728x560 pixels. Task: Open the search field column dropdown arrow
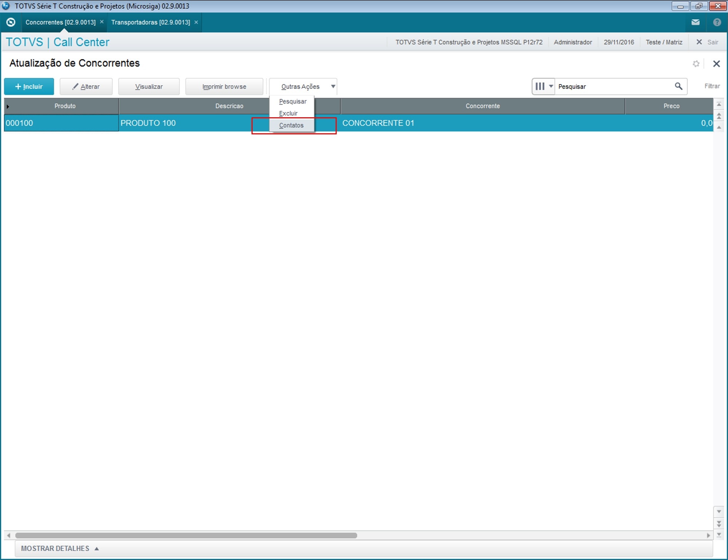point(551,86)
